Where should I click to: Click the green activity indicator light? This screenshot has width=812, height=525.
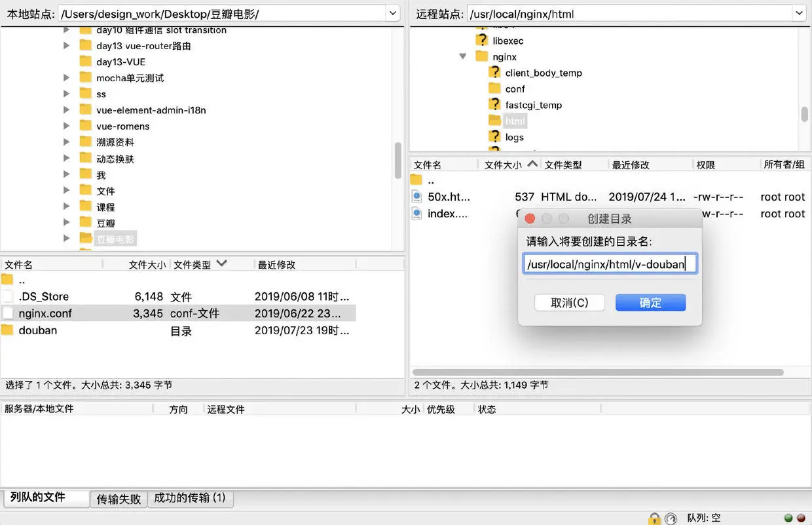click(788, 518)
